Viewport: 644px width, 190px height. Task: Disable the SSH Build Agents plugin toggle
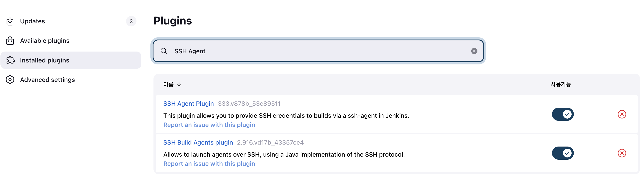[x=562, y=153]
